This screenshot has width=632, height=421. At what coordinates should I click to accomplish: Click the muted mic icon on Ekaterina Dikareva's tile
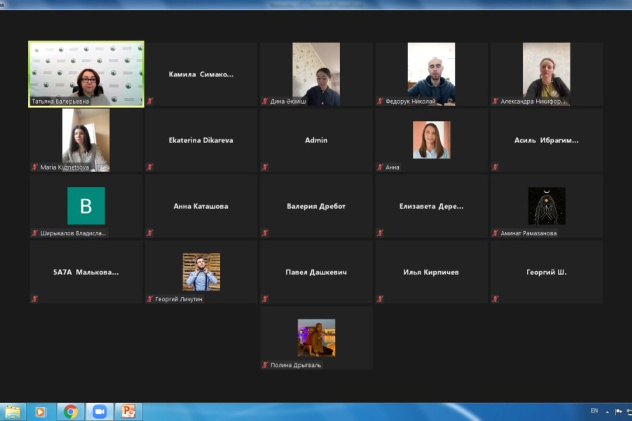[x=150, y=167]
